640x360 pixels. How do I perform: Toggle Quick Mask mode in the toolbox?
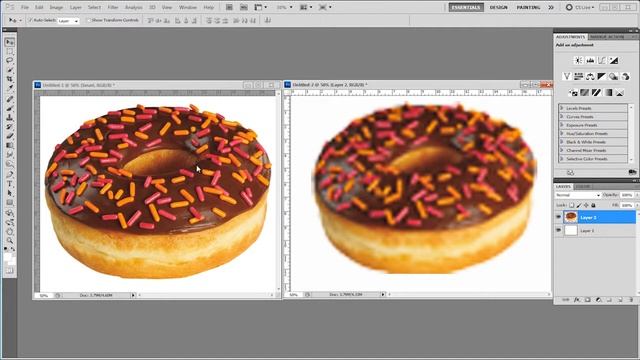pyautogui.click(x=10, y=270)
